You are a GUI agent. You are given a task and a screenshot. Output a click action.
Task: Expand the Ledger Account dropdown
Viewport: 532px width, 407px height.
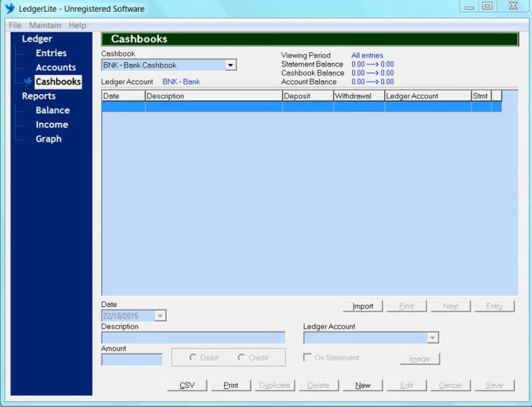432,338
